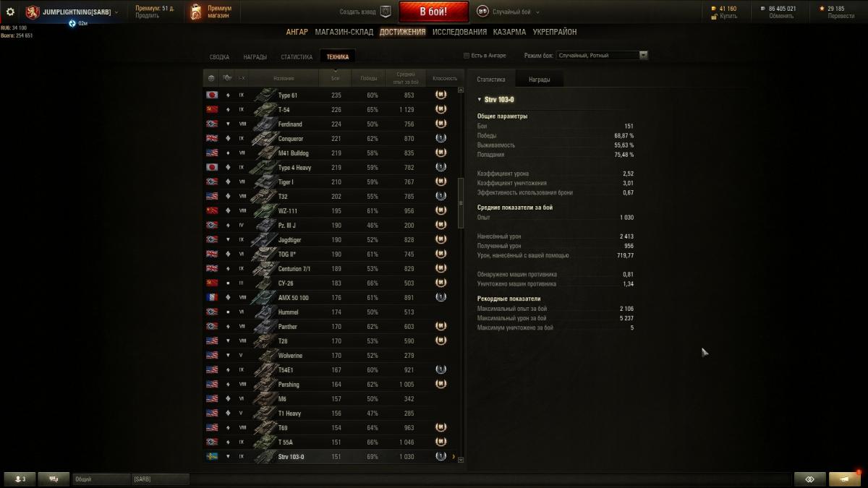Screen dimensions: 868x488
Task: Open the notification center icon with red badge
Action: pyautogui.click(x=845, y=479)
